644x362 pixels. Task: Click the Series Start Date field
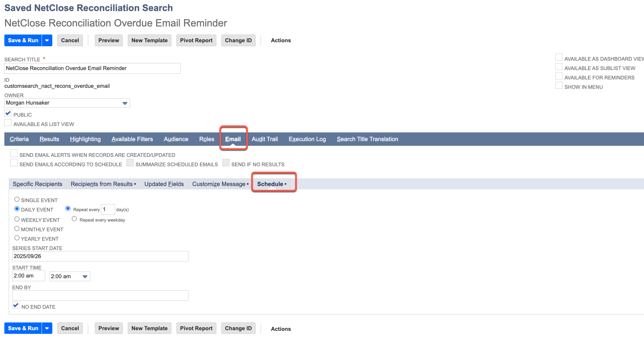(x=100, y=256)
